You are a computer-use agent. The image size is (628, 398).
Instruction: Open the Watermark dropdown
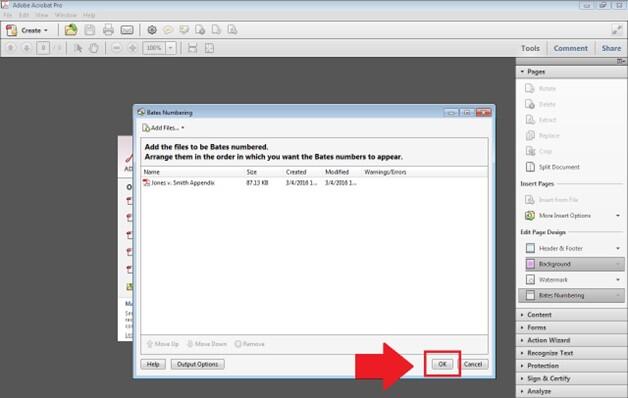click(618, 280)
